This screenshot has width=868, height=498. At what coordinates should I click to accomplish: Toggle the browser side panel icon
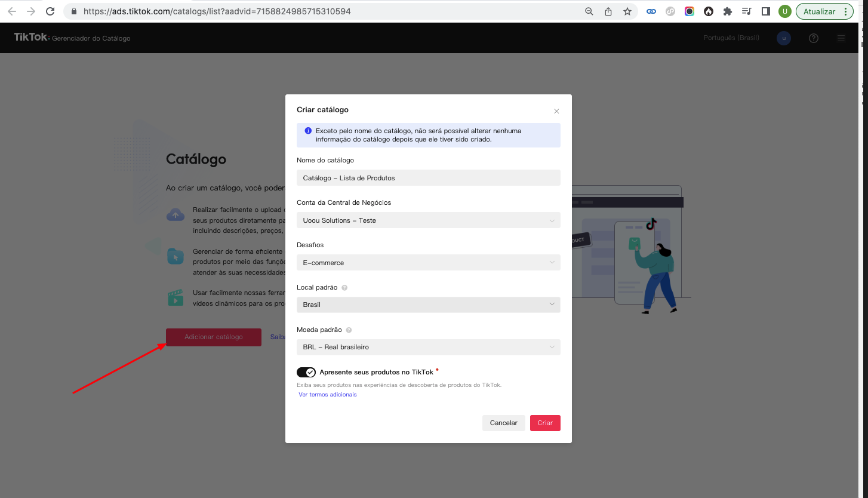tap(766, 11)
